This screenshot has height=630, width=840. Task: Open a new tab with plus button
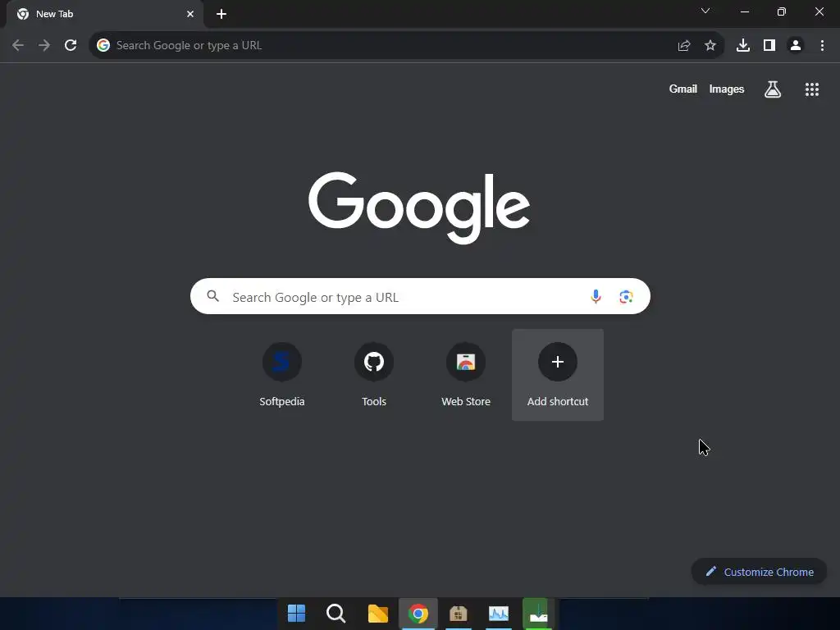(221, 14)
